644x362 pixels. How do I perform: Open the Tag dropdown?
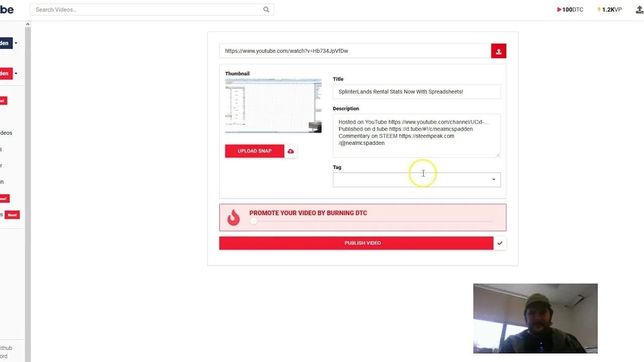pos(417,179)
